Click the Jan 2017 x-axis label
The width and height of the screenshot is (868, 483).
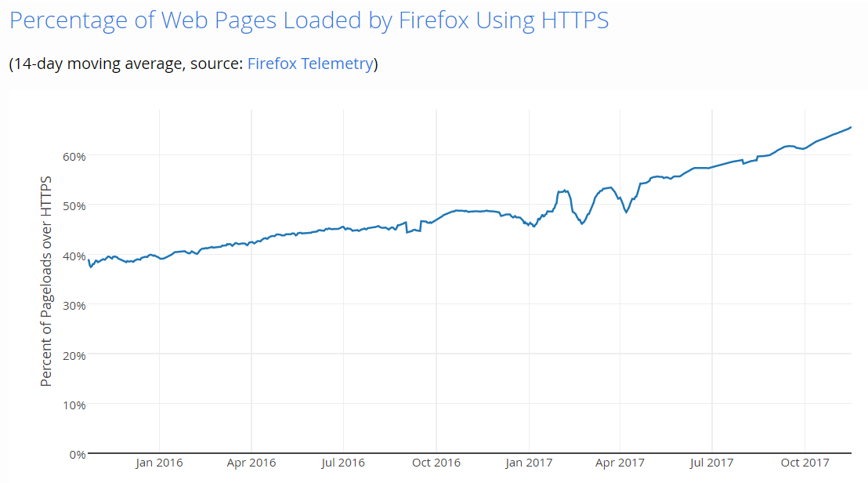pyautogui.click(x=529, y=463)
